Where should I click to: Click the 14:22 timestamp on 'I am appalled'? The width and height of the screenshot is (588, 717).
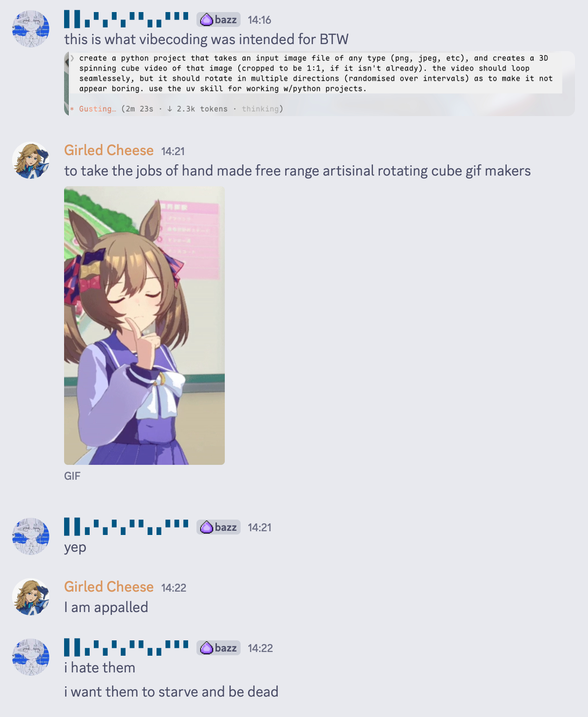pos(174,588)
